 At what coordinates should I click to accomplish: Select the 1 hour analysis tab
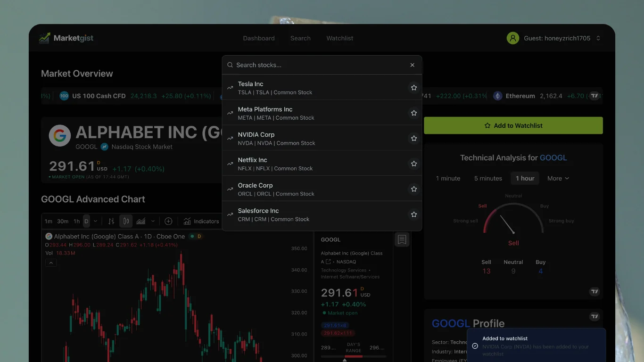[x=525, y=178]
